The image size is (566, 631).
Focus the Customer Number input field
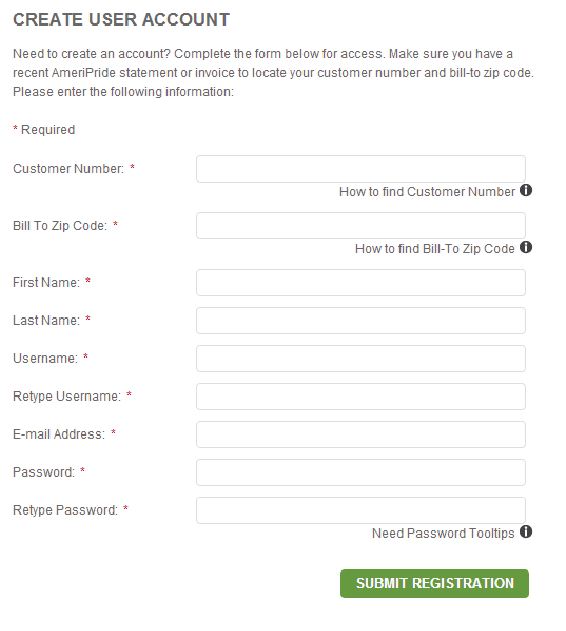(x=361, y=169)
